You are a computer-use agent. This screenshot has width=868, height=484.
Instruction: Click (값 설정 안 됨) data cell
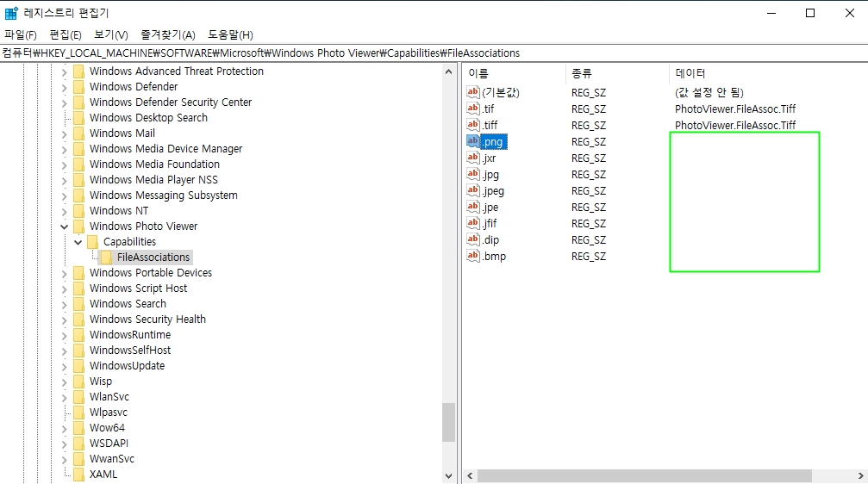tap(709, 92)
